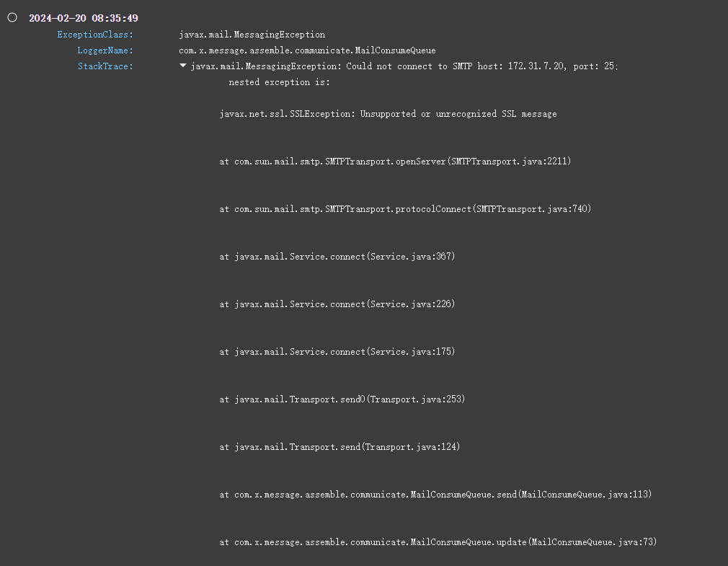Click the MailConsumeQueue logger name value
The width and height of the screenshot is (728, 566).
tap(307, 50)
